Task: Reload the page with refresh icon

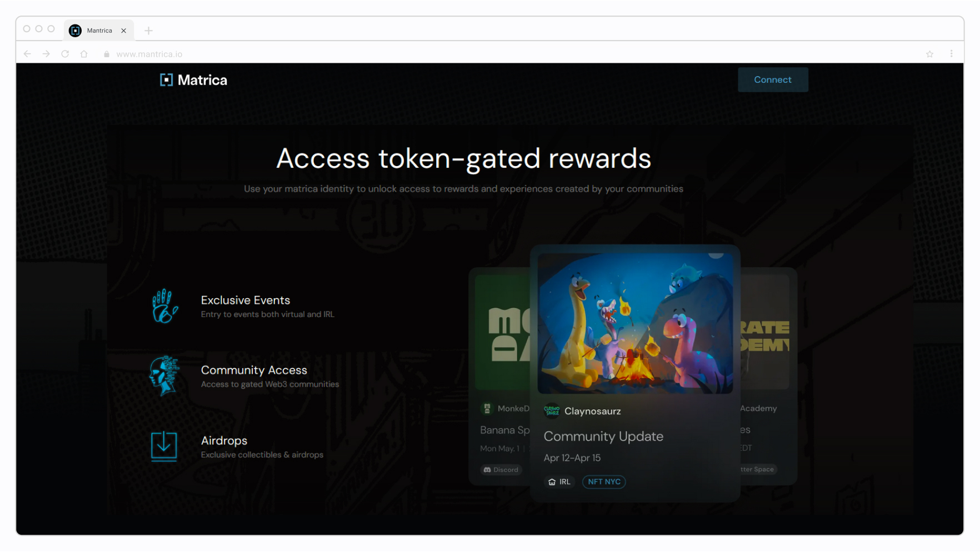Action: pyautogui.click(x=65, y=54)
